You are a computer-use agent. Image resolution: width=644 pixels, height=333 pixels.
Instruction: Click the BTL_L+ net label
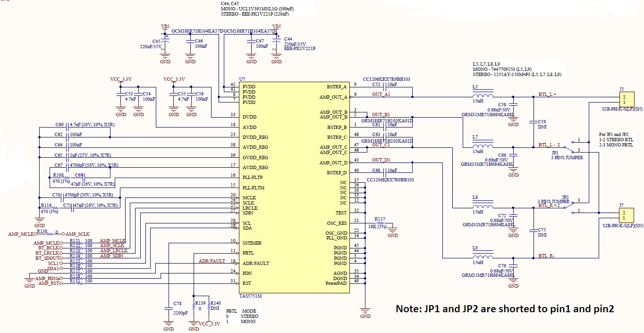547,94
